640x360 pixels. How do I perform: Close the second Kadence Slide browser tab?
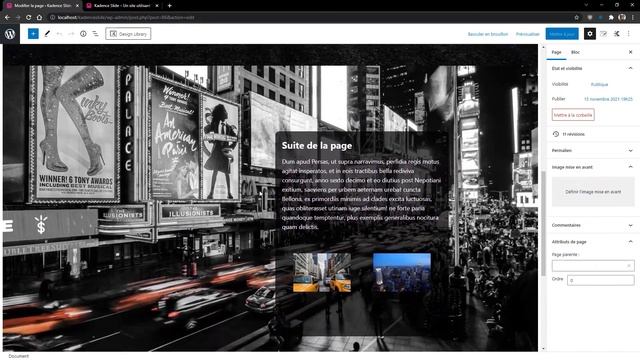click(x=157, y=6)
